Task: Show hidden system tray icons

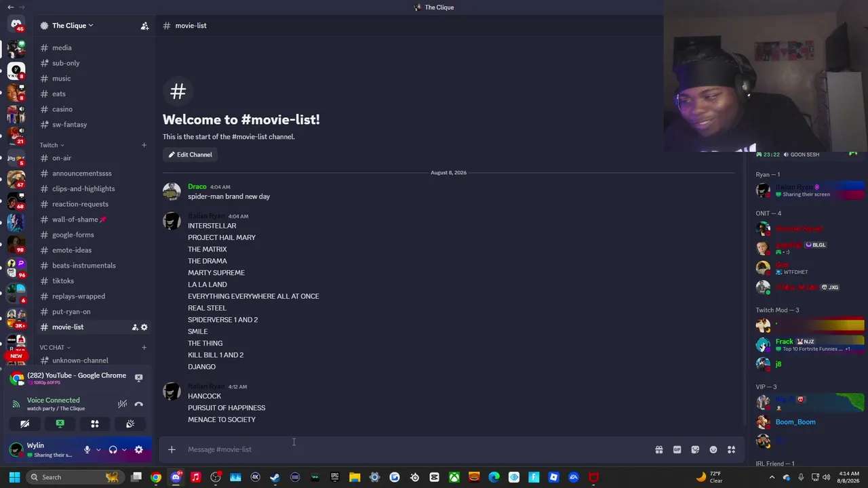Action: tap(772, 477)
